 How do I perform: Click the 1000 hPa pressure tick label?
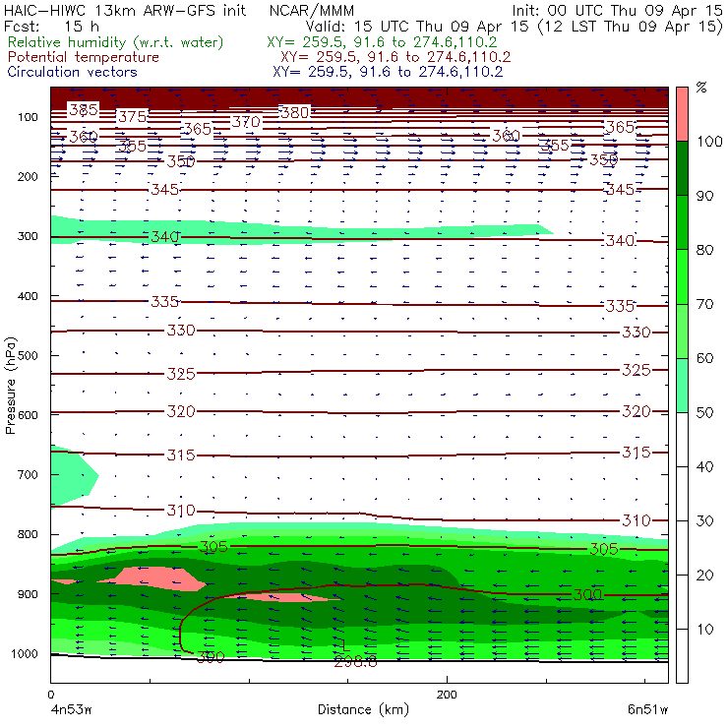coord(25,654)
